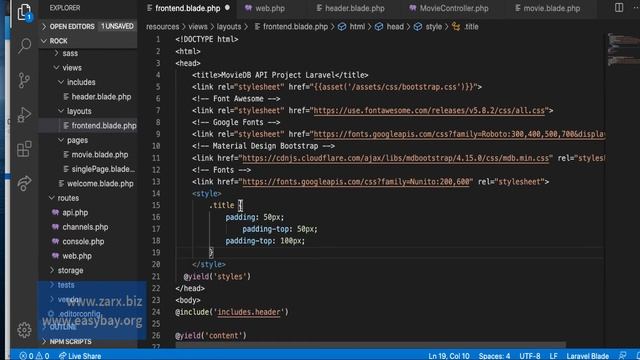The image size is (640, 360).
Task: Follow the fontawesome all.css link
Action: [429, 111]
